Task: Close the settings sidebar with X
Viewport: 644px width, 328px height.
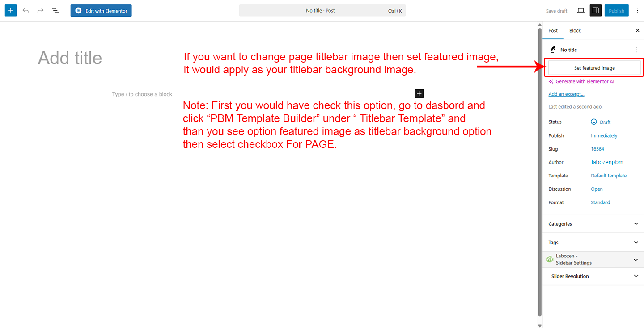Action: (637, 30)
